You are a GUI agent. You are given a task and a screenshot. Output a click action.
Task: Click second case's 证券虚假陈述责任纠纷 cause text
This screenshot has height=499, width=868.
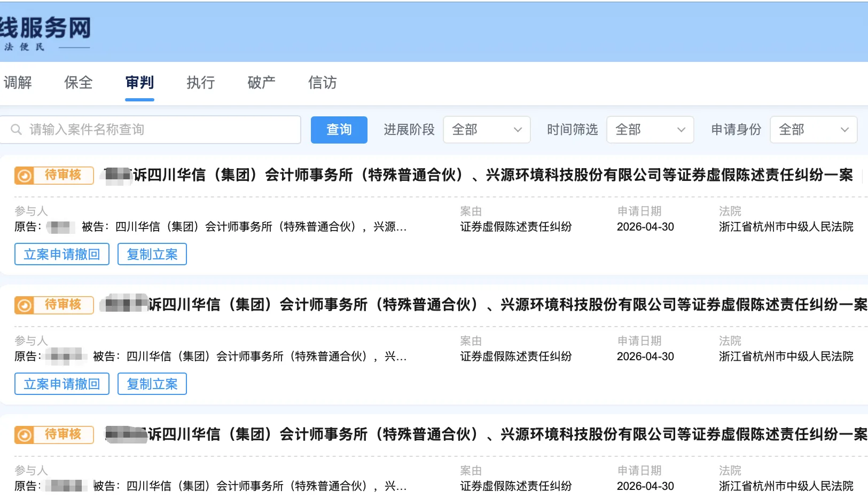[x=516, y=357]
